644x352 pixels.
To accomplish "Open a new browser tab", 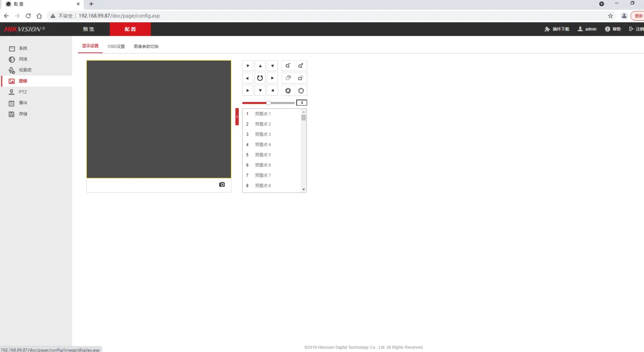I will click(x=91, y=4).
